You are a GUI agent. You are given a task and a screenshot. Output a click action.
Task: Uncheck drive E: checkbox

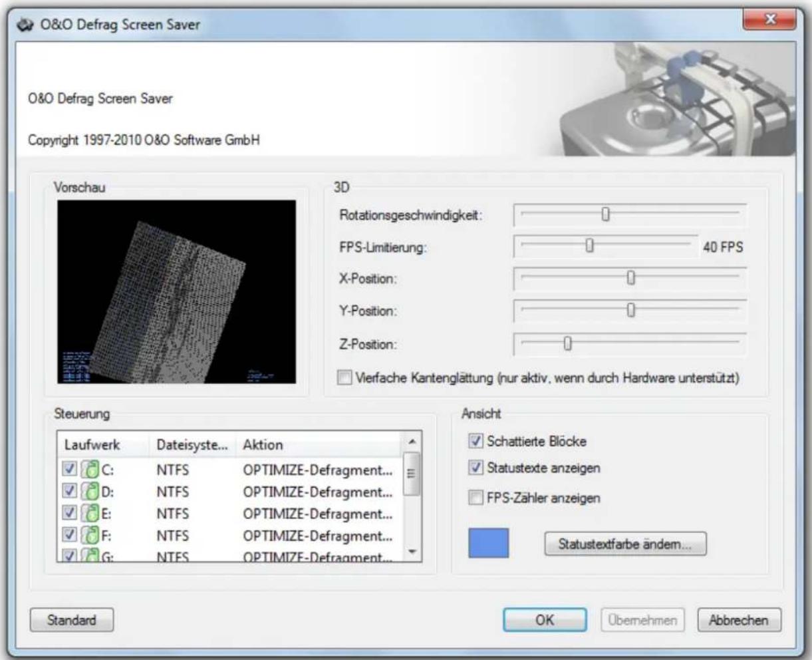pos(70,514)
